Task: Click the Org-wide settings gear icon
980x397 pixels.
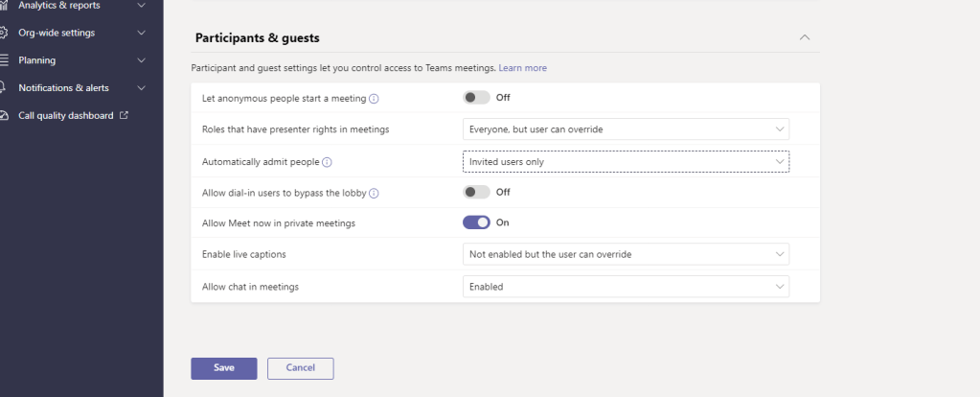Action: pos(4,33)
